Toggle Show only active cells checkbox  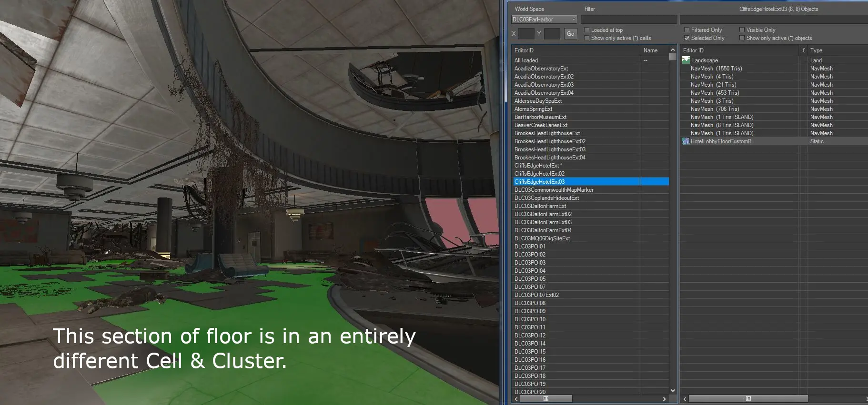pos(587,38)
